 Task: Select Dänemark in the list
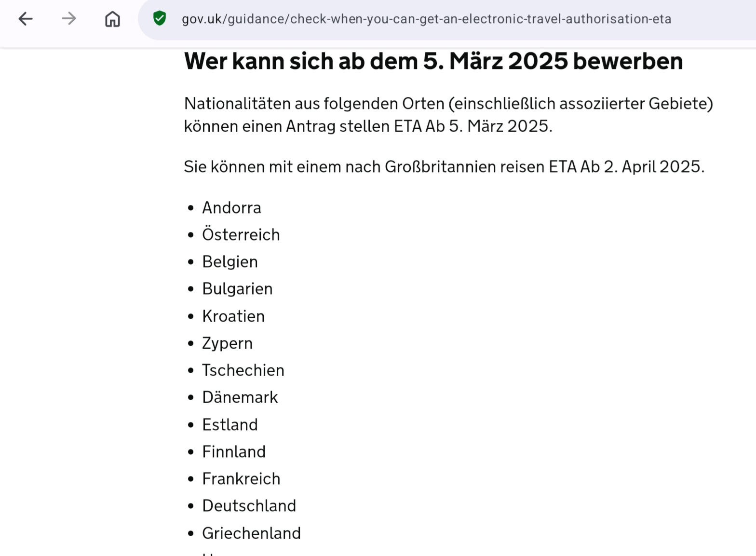point(240,397)
